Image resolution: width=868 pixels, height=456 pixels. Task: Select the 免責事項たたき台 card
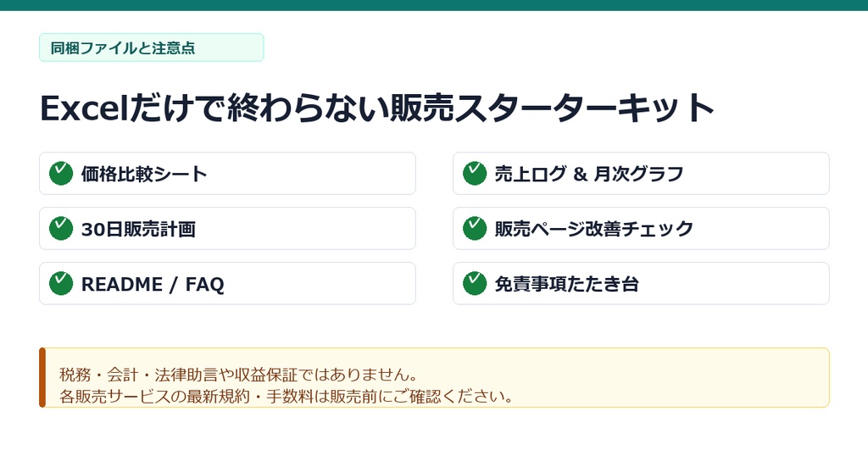click(641, 283)
